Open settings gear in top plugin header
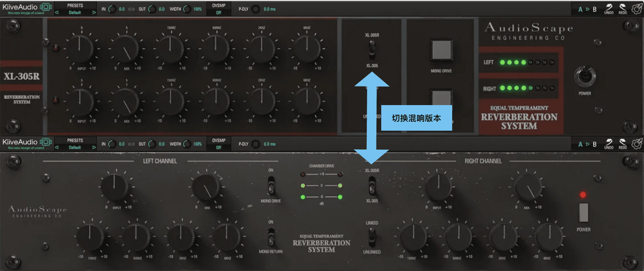Screen dimensions: 644x271 637,9
